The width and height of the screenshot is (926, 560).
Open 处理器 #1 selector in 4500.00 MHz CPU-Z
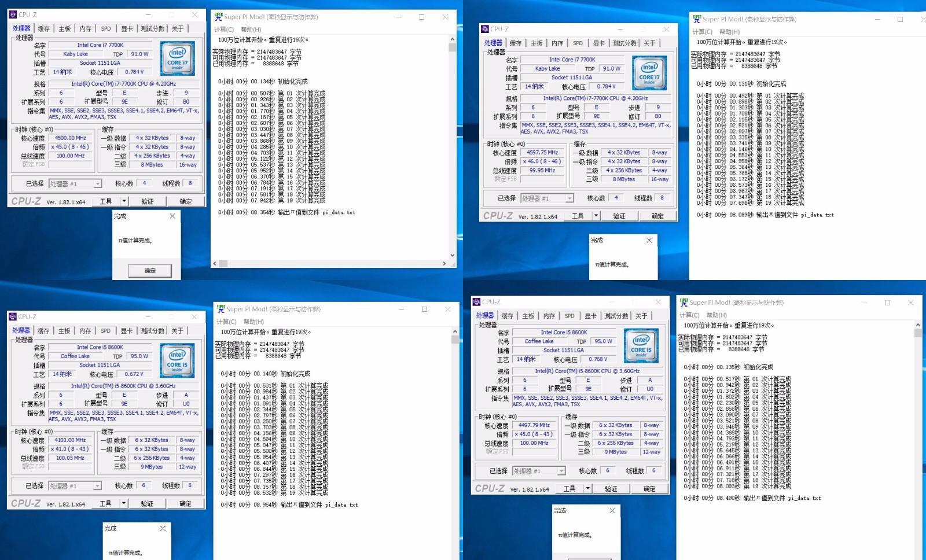(x=75, y=184)
